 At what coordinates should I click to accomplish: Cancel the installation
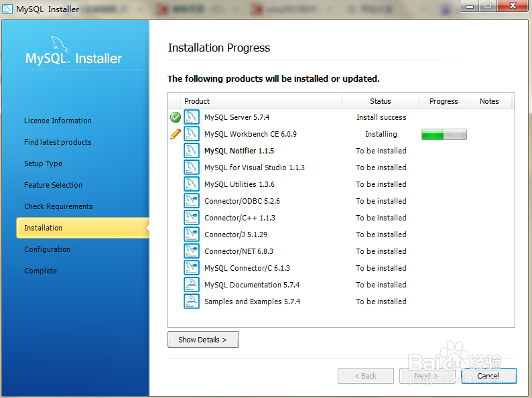(488, 376)
